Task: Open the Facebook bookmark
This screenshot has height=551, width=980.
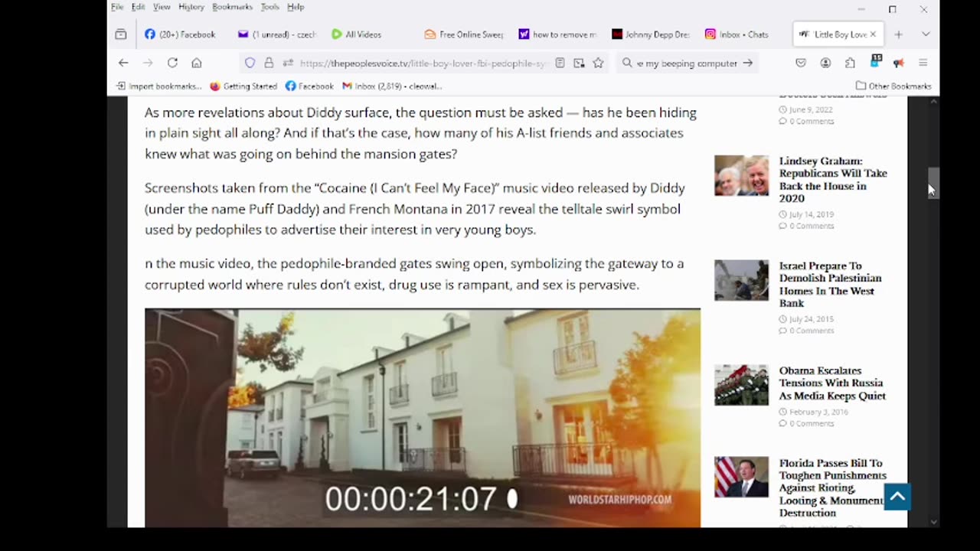Action: [x=309, y=86]
